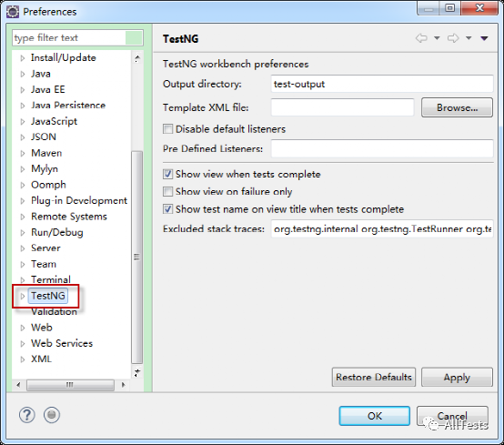The width and height of the screenshot is (504, 445).
Task: Select Run/Debug in the preferences tree
Action: click(x=57, y=232)
